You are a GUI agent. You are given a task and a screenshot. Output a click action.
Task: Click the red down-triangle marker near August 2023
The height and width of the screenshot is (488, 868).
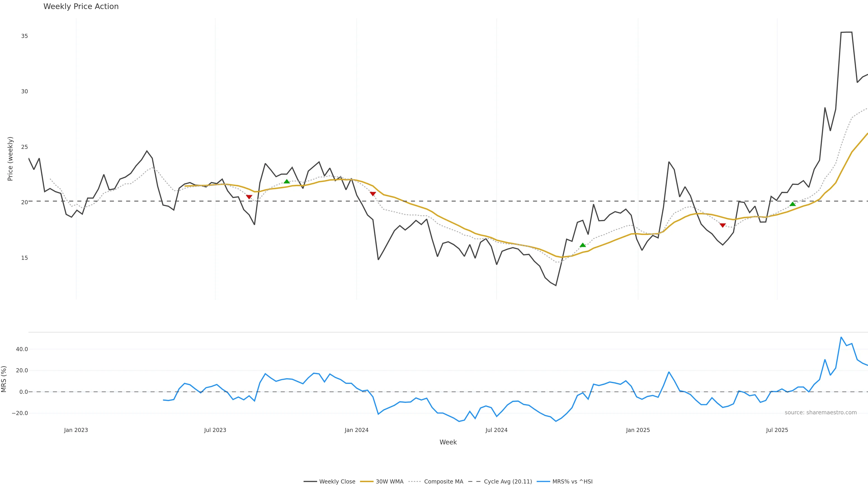pyautogui.click(x=249, y=197)
